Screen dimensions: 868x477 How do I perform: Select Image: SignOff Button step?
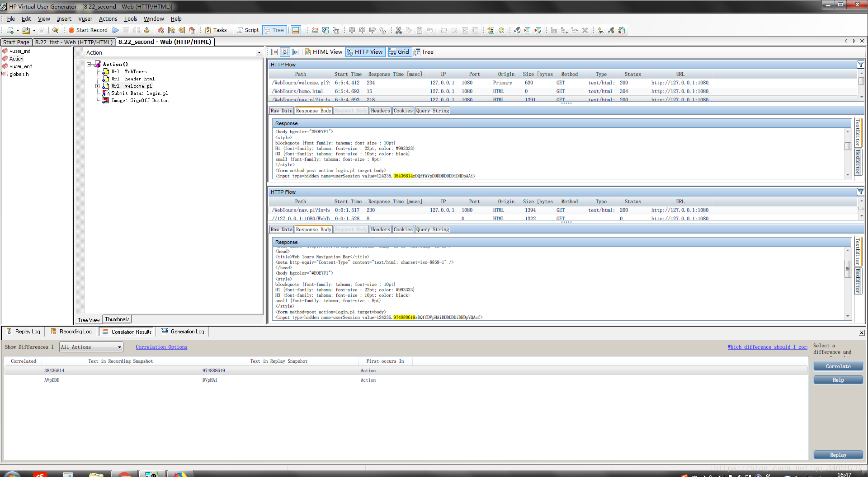pos(140,100)
